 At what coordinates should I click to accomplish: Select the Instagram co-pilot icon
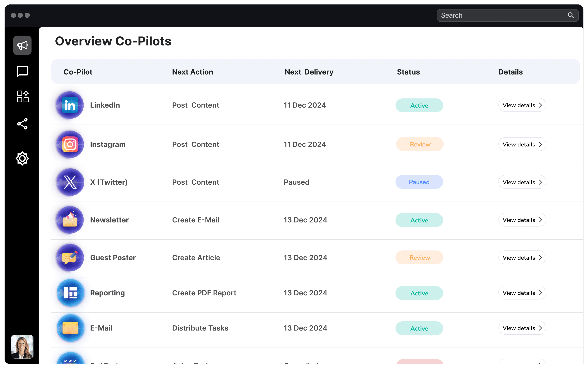[70, 144]
